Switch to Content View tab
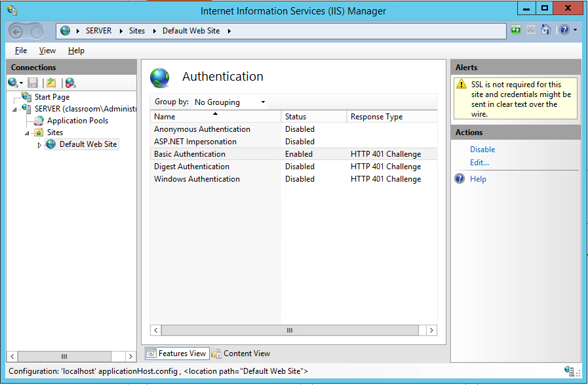 (x=241, y=354)
